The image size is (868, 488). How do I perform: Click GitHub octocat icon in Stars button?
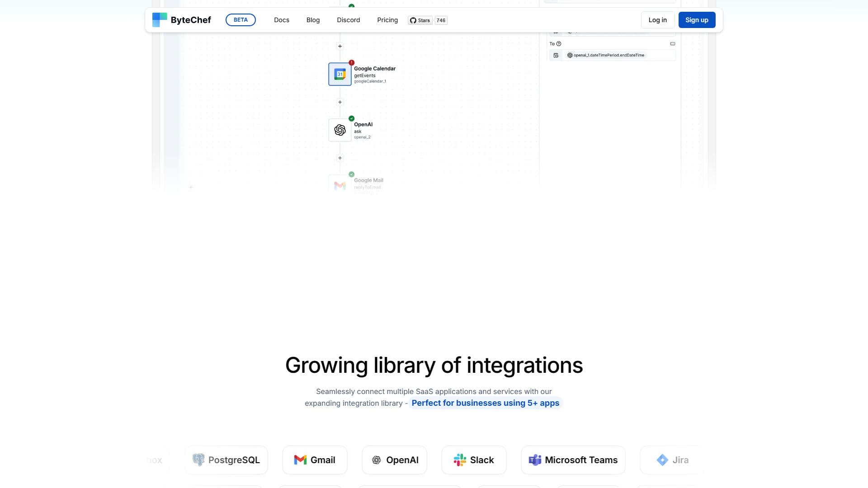413,20
